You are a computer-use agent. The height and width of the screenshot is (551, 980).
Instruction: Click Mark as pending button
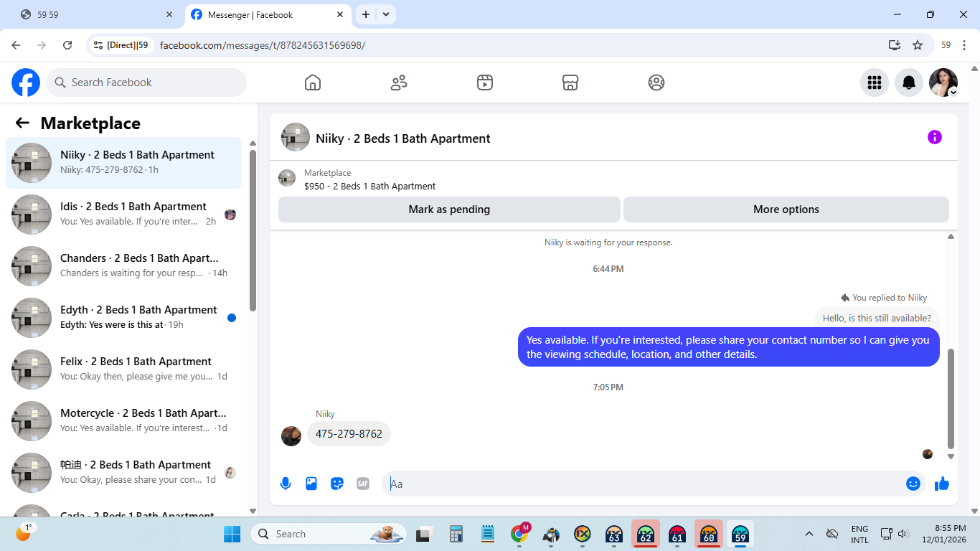[449, 209]
